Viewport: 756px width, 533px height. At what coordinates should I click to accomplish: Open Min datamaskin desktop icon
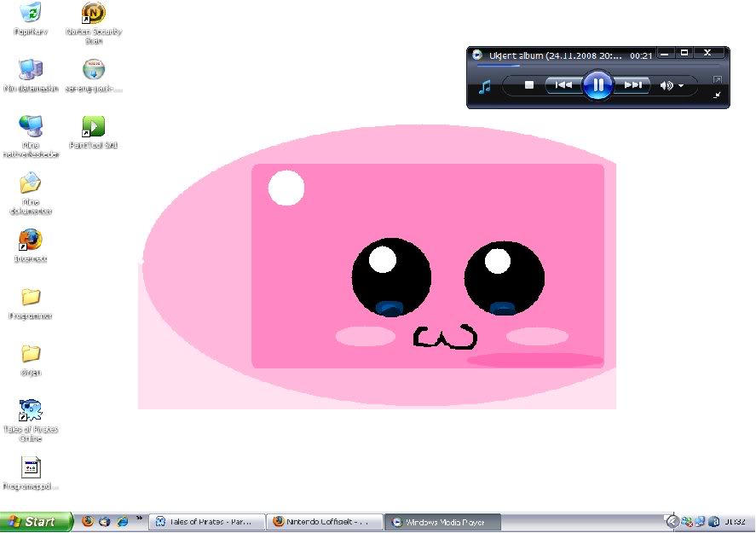31,70
